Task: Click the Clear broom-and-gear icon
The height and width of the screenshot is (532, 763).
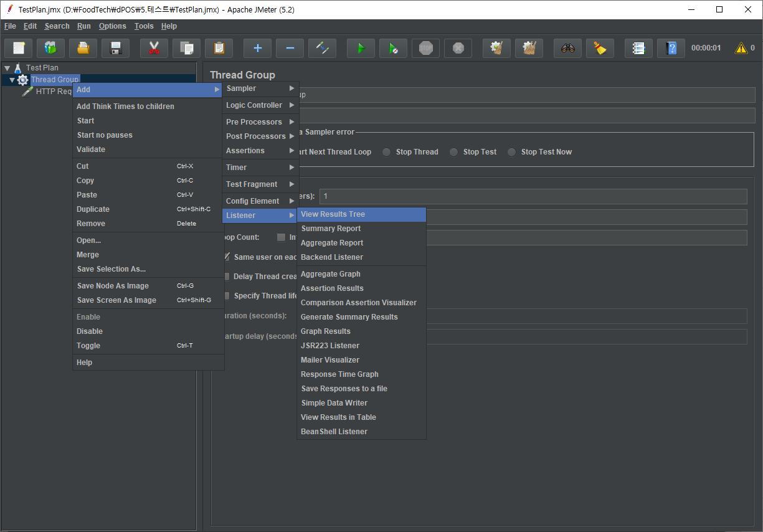Action: (496, 48)
